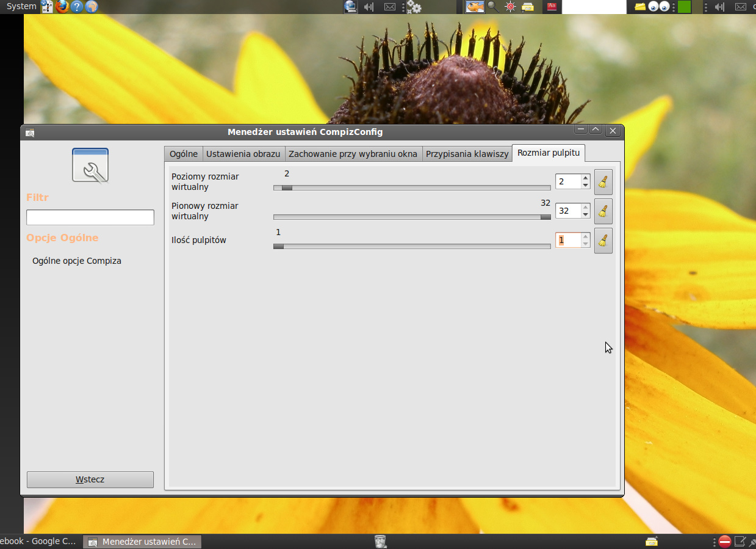The width and height of the screenshot is (756, 549).
Task: Click the Poziomy rozmiar wirtualny slider
Action: 412,187
